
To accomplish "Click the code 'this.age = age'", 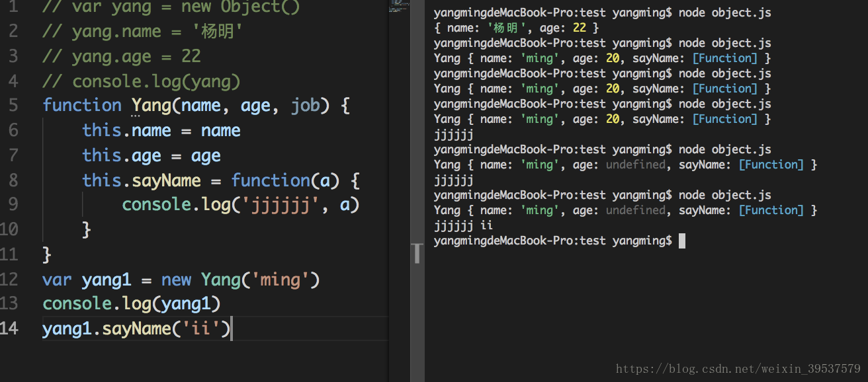I will (x=152, y=155).
